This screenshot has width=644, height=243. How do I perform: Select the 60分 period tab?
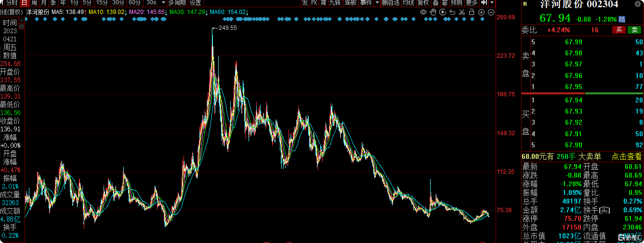click(x=134, y=3)
